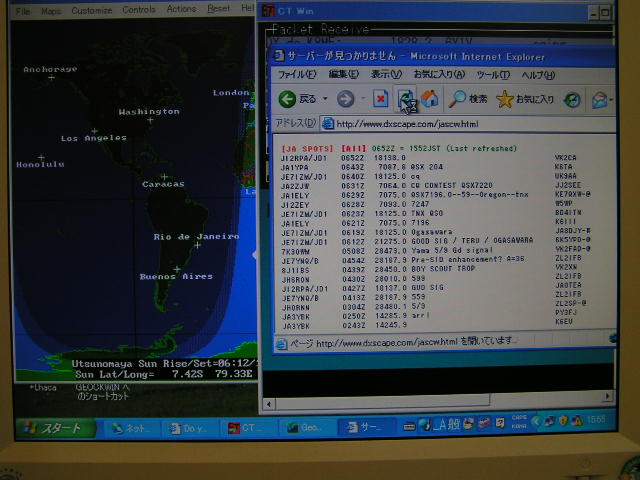
Task: Open GeoClock Maps menu
Action: pyautogui.click(x=51, y=11)
